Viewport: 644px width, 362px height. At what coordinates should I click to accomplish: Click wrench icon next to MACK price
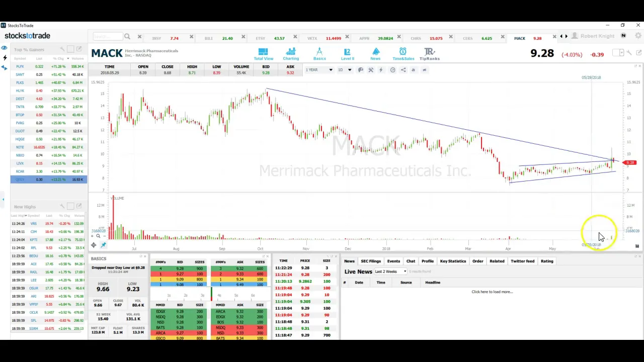629,52
